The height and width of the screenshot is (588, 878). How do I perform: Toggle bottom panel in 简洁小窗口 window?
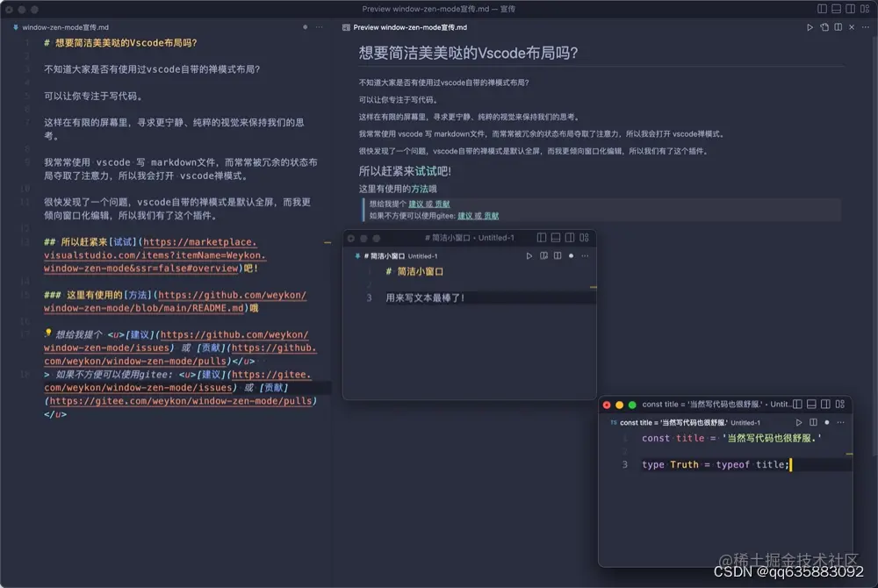point(556,238)
